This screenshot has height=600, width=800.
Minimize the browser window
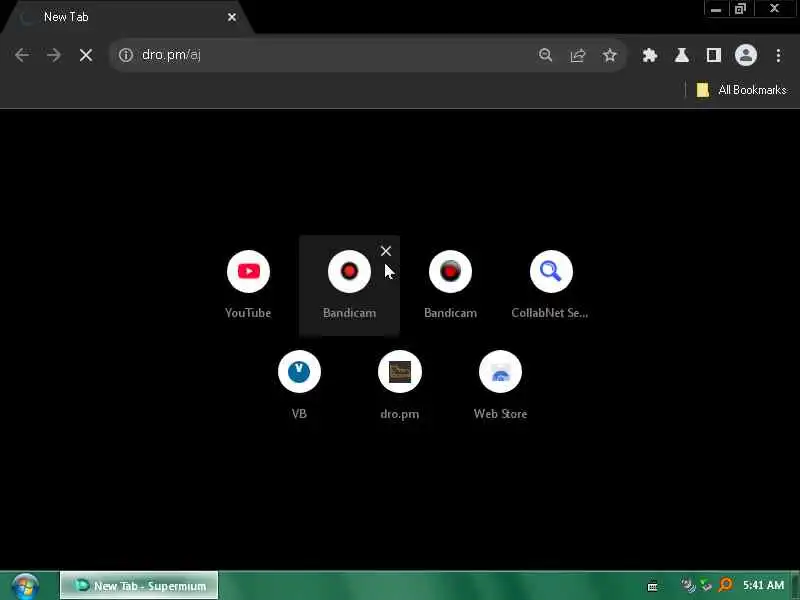pos(716,9)
